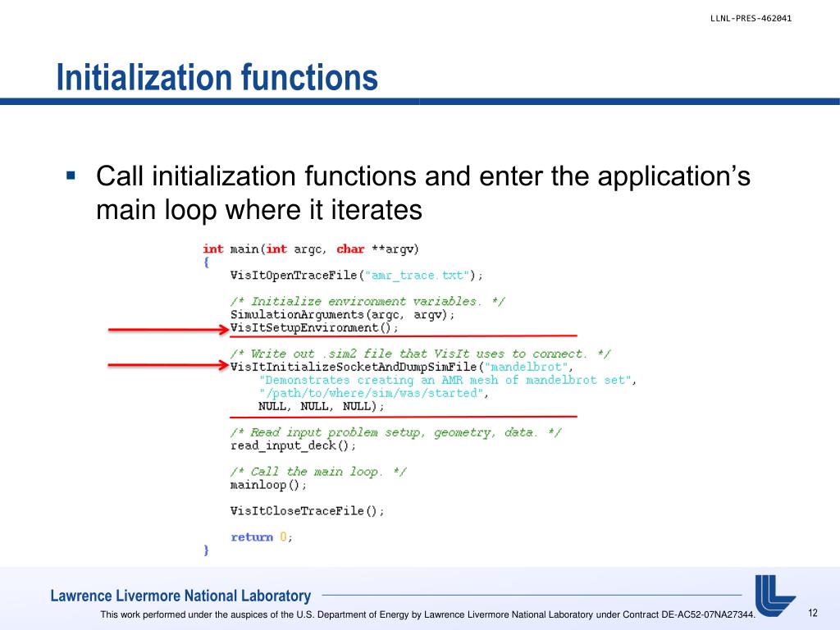
Task: Click the slide number 12
Action: point(813,613)
